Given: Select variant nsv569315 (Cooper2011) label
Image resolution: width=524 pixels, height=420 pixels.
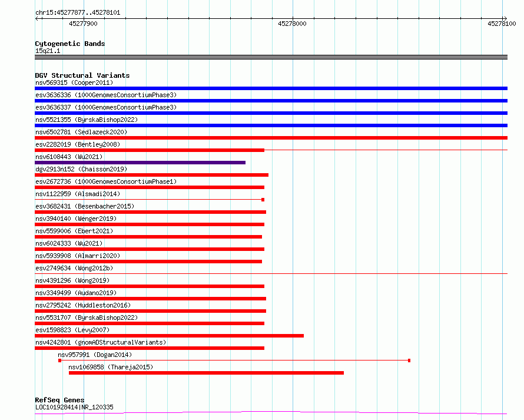Looking at the screenshot, I should 74,82.
